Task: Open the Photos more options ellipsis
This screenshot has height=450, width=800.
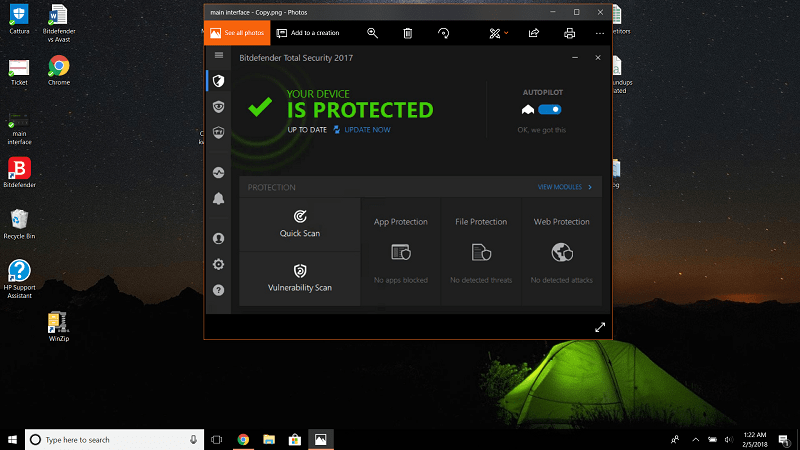Action: pos(599,33)
